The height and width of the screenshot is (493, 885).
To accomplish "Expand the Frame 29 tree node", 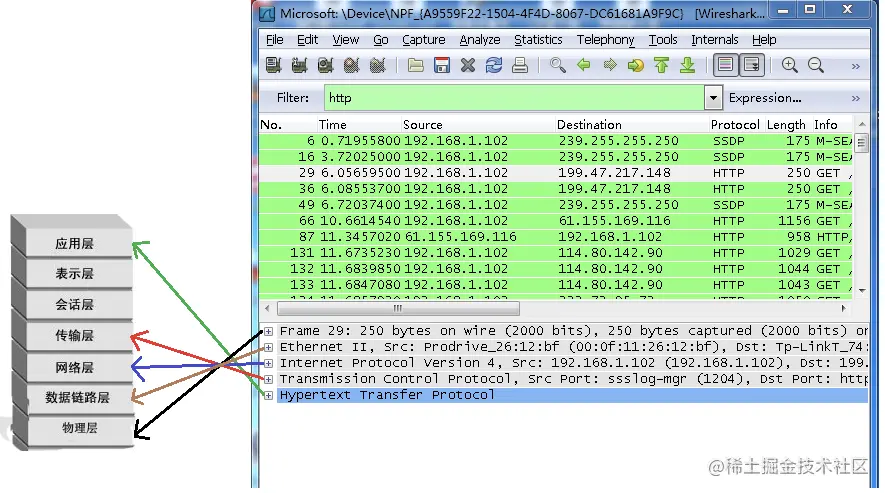I will coord(269,331).
